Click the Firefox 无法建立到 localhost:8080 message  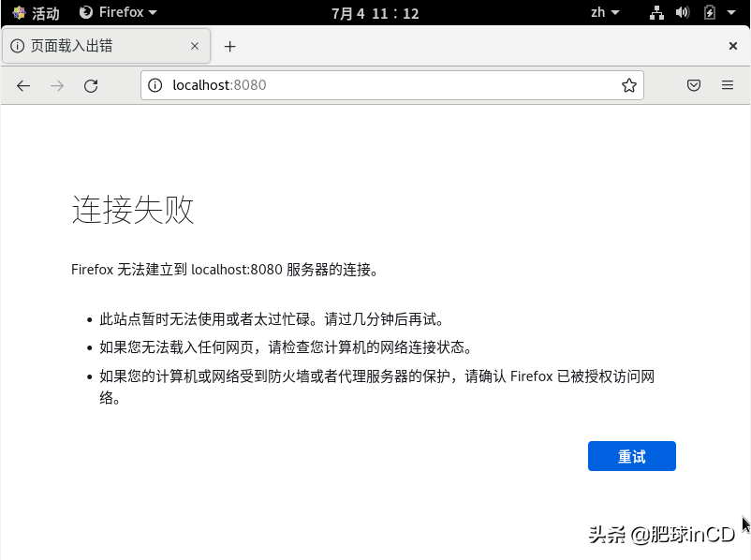(x=225, y=270)
